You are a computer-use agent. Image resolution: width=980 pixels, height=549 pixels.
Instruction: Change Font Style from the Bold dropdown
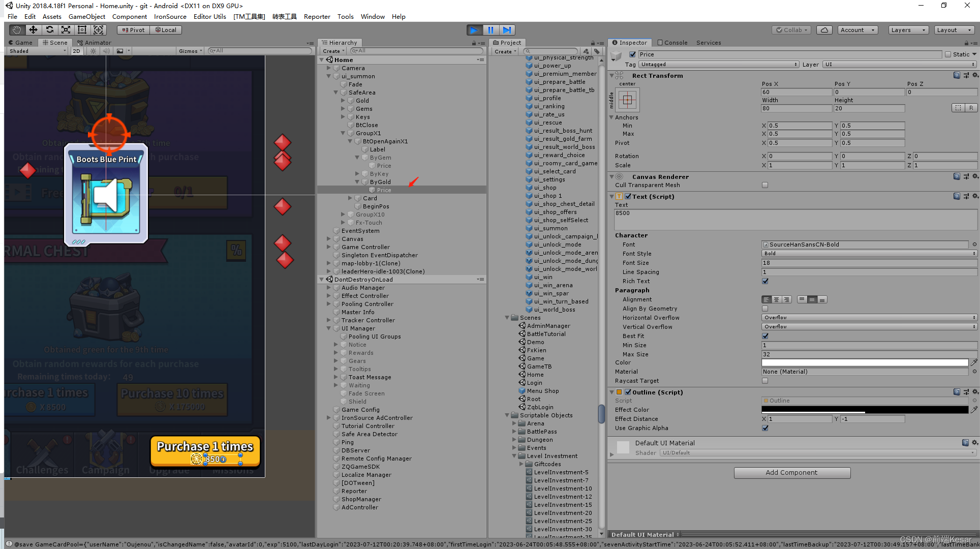(x=869, y=253)
